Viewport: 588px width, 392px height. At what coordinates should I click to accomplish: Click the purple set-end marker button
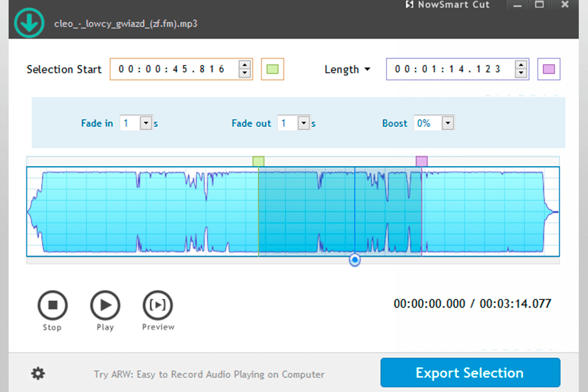click(x=549, y=69)
